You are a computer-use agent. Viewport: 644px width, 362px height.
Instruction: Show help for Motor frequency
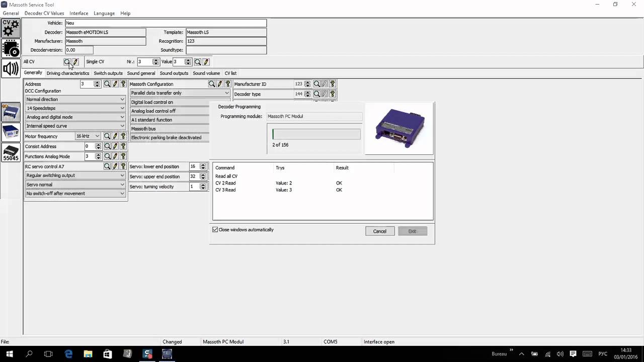[x=123, y=136]
